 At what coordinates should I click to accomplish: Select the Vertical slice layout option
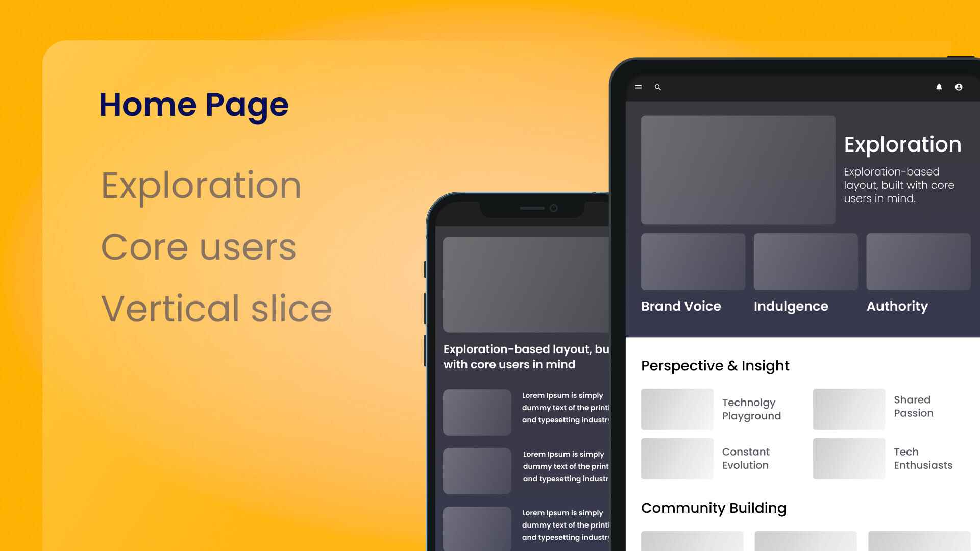(x=215, y=309)
